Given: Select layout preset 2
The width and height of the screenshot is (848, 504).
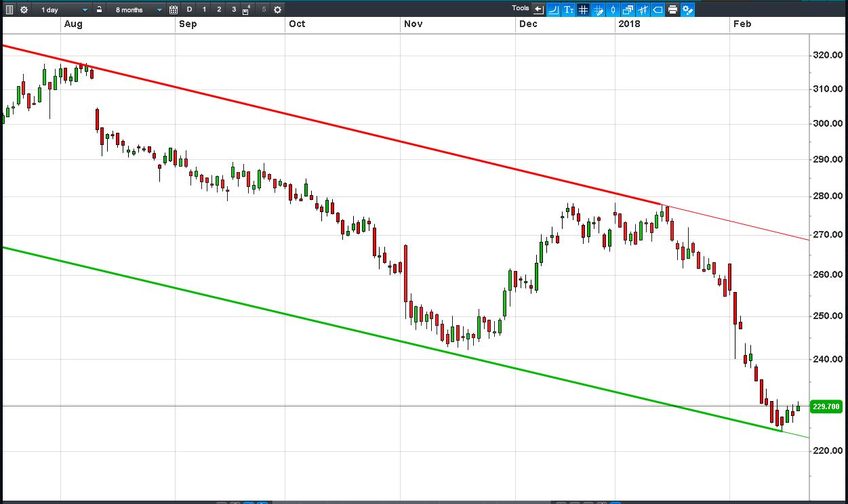Looking at the screenshot, I should coord(219,9).
